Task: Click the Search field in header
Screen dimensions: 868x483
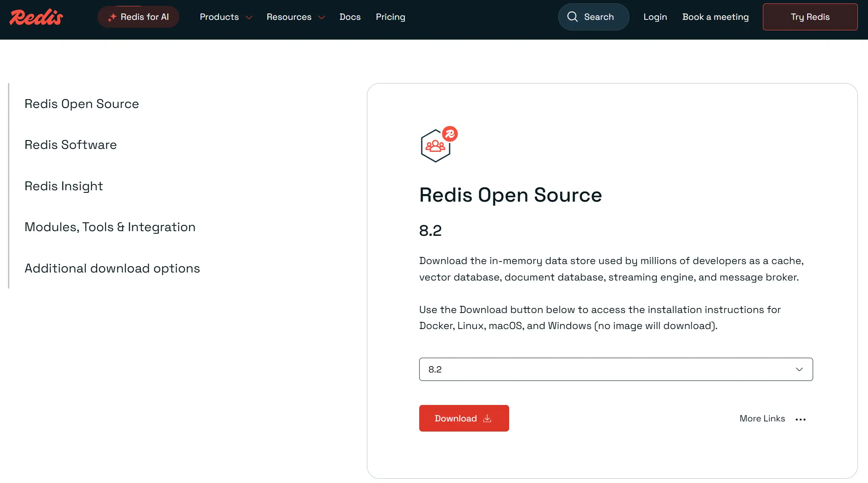Action: pyautogui.click(x=599, y=17)
